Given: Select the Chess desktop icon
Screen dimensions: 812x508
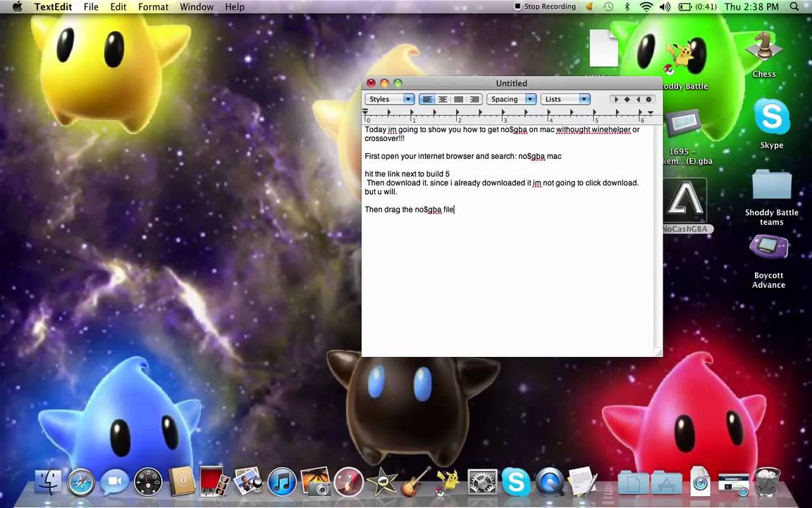Looking at the screenshot, I should pos(764,54).
